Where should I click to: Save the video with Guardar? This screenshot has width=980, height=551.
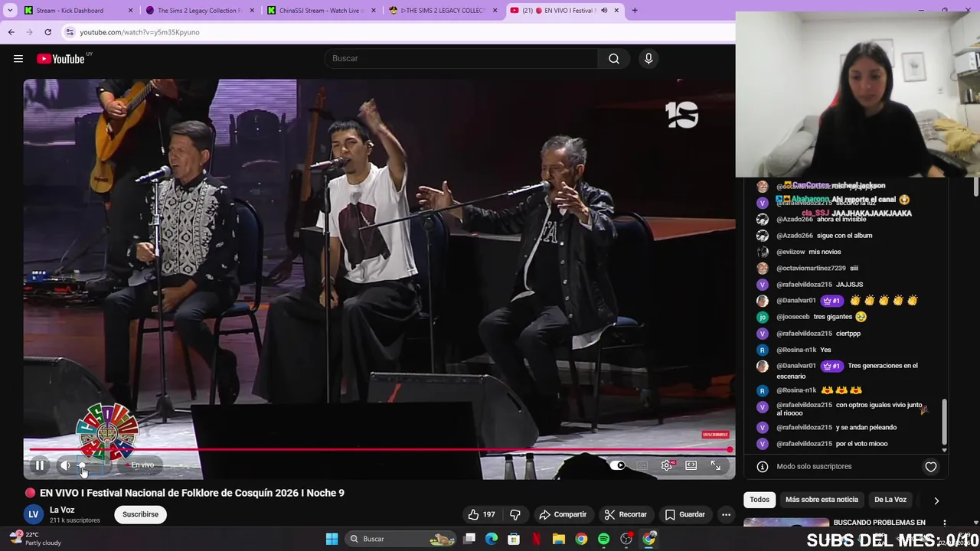click(684, 514)
